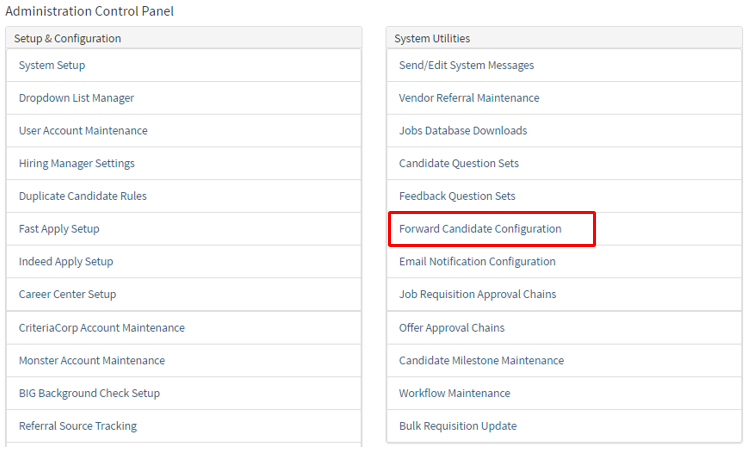Select Workflow Maintenance utility

click(454, 393)
